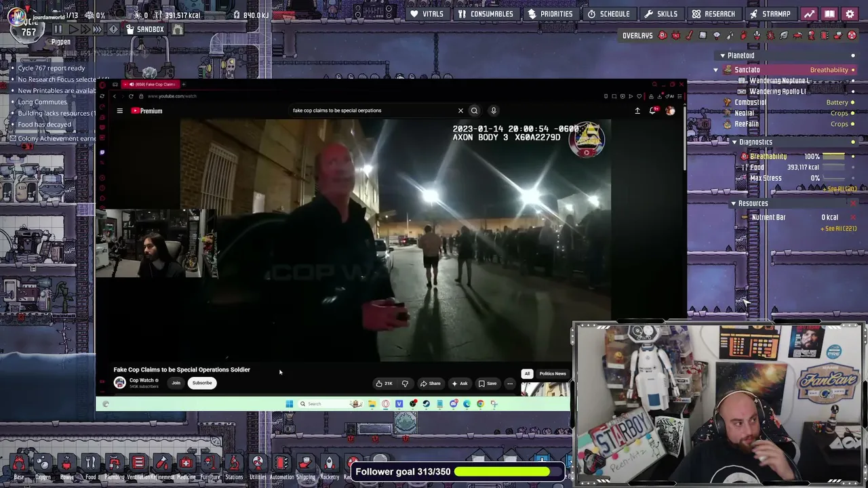Toggle the Diagnostics panel pin dot
868x488 pixels.
coord(853,142)
